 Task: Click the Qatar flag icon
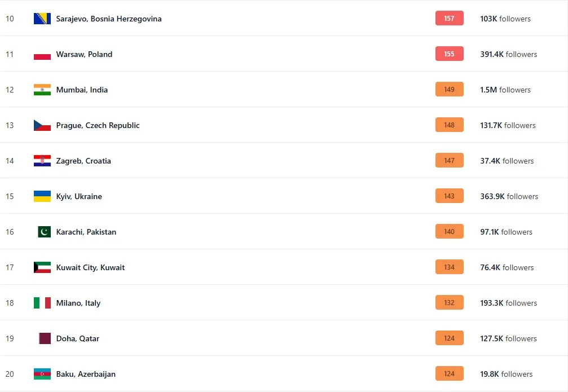coord(44,338)
